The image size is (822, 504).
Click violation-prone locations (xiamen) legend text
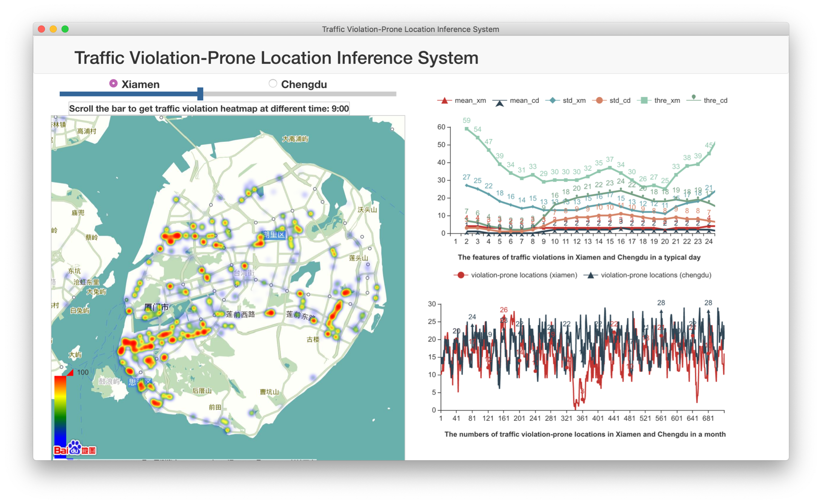[x=524, y=275]
